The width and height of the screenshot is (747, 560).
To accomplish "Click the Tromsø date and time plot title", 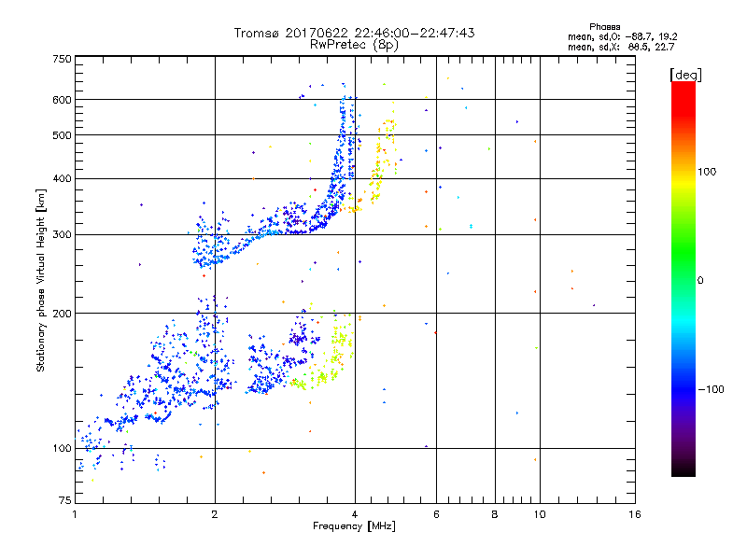I will [x=354, y=33].
